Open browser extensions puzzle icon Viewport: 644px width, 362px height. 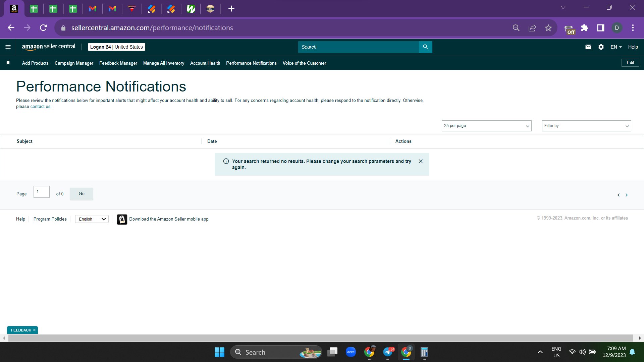[585, 28]
